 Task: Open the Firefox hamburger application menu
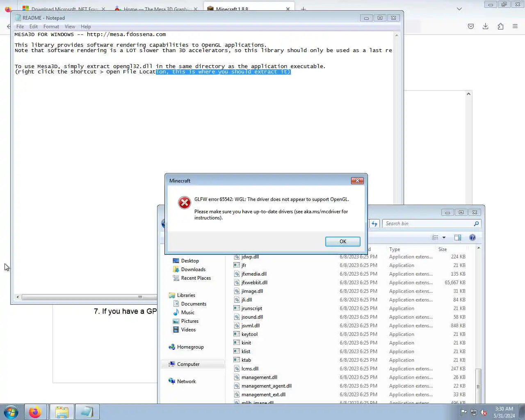[515, 26]
